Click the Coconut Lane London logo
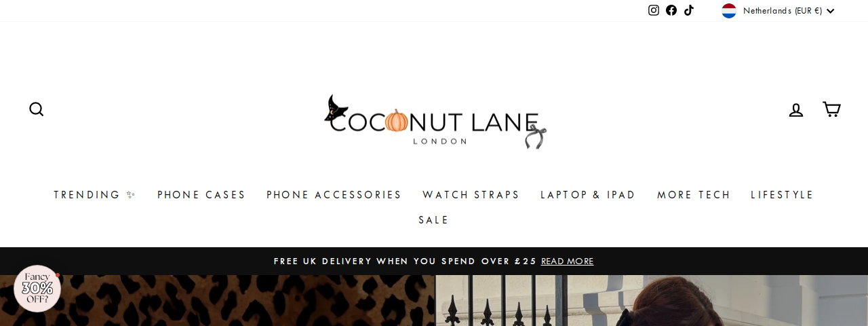868x326 pixels. click(435, 122)
